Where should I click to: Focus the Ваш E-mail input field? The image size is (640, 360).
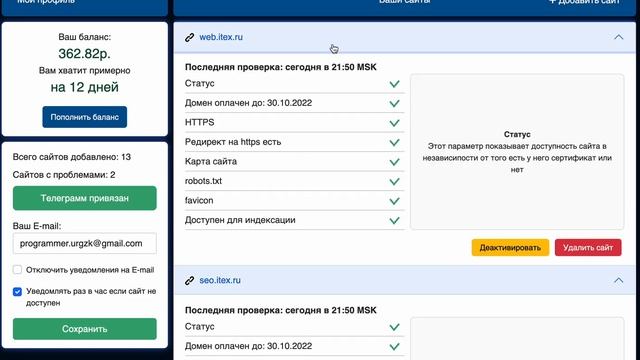(84, 244)
